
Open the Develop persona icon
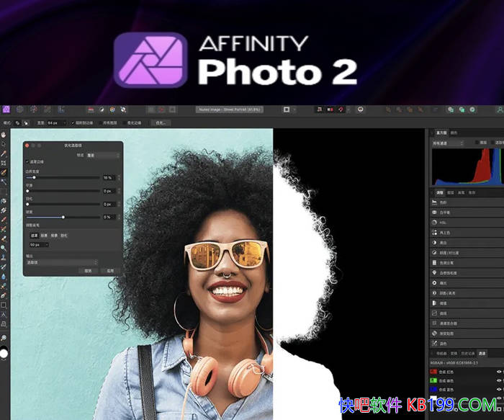point(34,110)
